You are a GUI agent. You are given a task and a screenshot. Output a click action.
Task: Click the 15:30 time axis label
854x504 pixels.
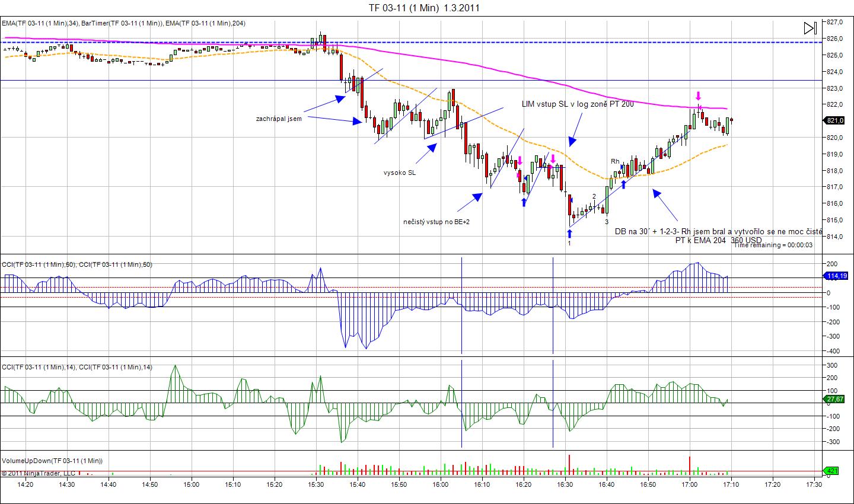[x=316, y=484]
